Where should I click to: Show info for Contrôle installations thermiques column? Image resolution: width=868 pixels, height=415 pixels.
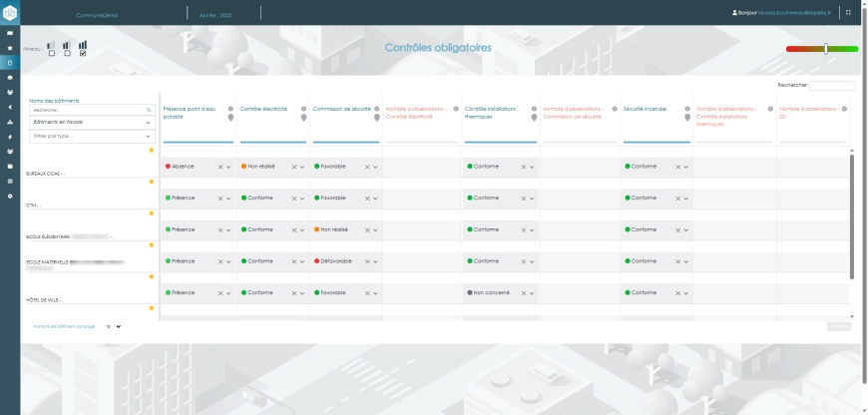(x=534, y=109)
